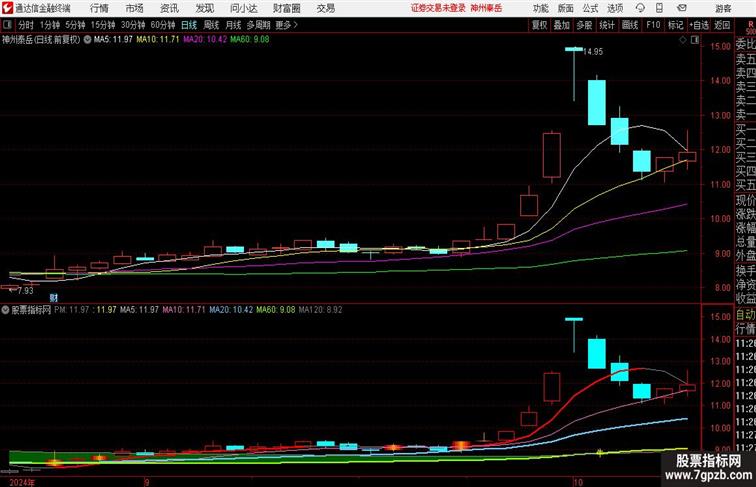Open the 问小达 menu
Image resolution: width=756 pixels, height=487 pixels.
point(243,8)
